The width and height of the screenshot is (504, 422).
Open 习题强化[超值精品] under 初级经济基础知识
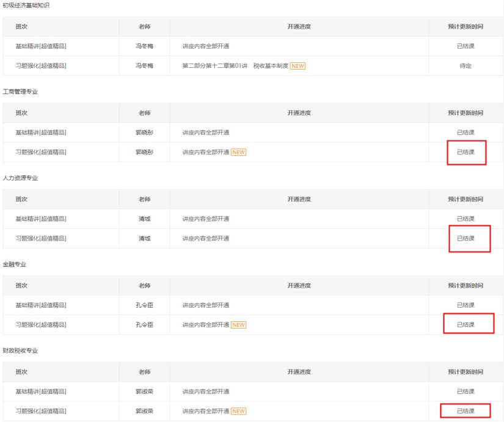(41, 66)
